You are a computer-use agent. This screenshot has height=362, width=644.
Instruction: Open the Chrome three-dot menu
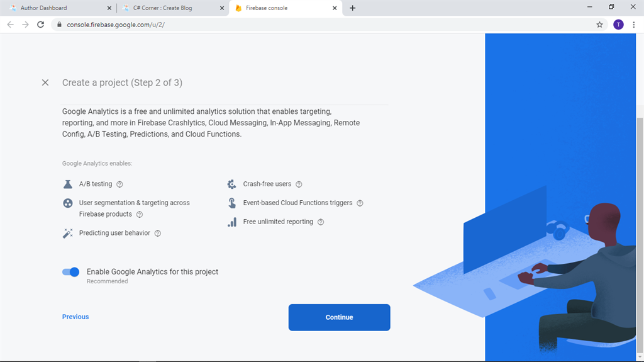click(634, 25)
